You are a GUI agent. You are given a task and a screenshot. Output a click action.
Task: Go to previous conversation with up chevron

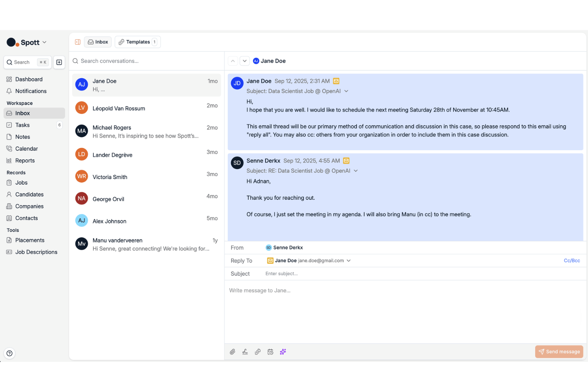[x=233, y=61]
